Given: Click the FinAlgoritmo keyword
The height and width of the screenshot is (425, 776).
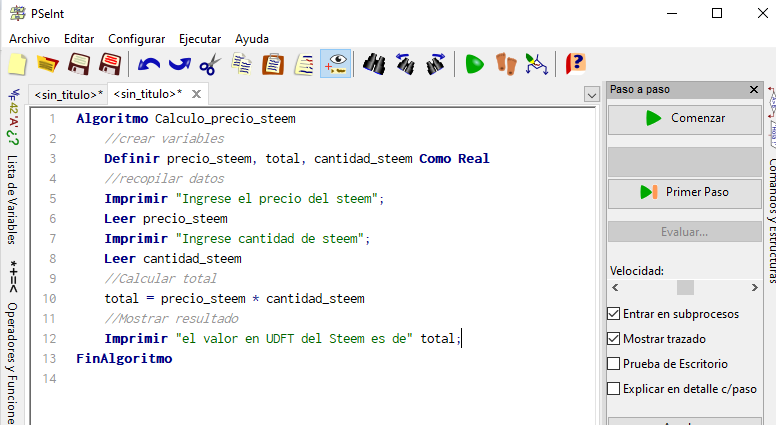Looking at the screenshot, I should coord(124,358).
